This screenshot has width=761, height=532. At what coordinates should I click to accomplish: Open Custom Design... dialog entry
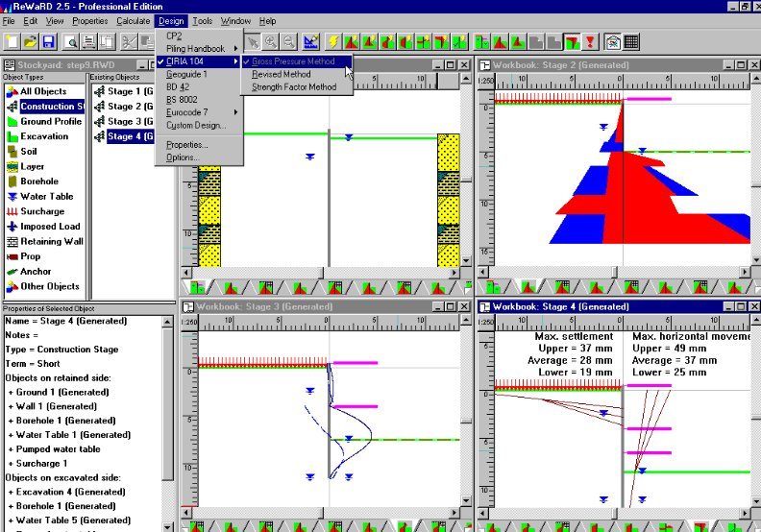pos(199,125)
